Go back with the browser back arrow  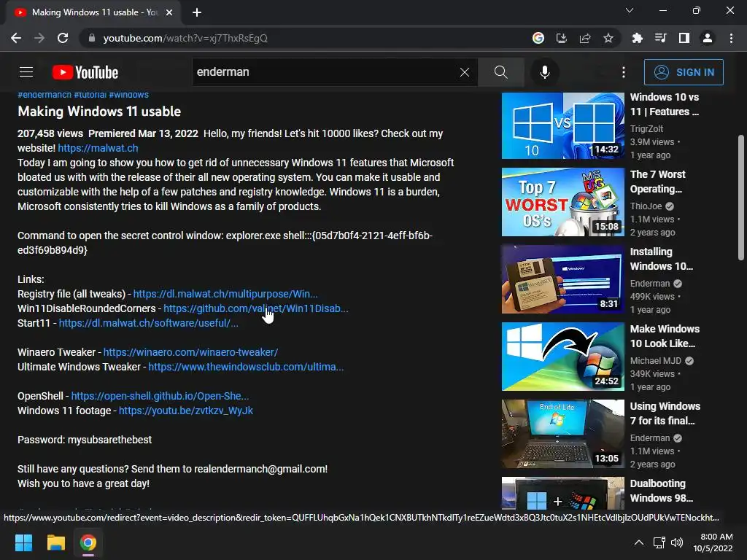16,38
